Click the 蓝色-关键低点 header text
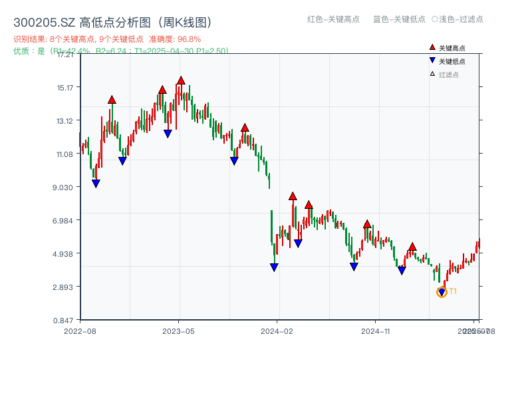The width and height of the screenshot is (532, 399). click(399, 19)
